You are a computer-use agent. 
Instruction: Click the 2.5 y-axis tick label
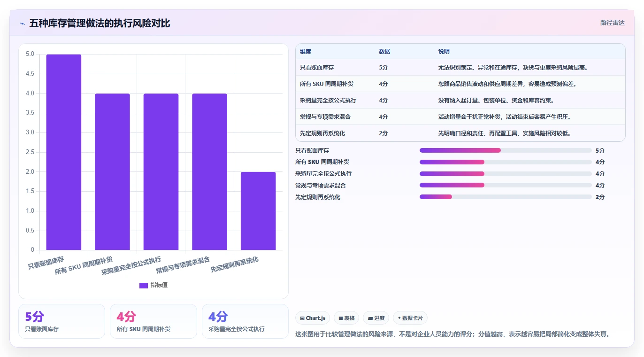click(x=30, y=152)
